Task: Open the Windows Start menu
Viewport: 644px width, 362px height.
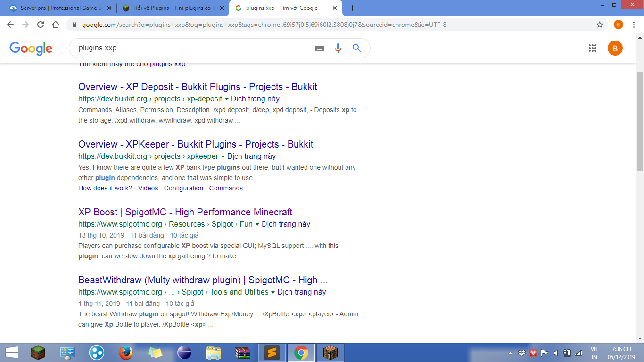Action: pyautogui.click(x=11, y=353)
